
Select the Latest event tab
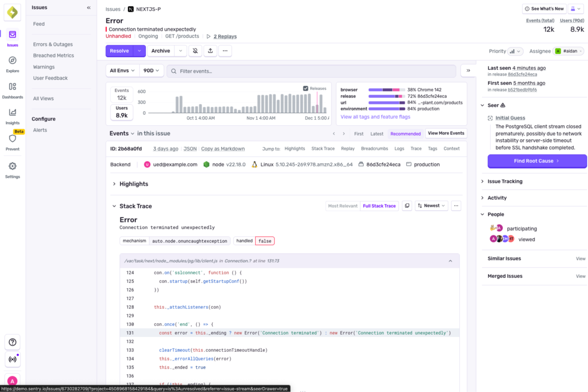(x=376, y=134)
